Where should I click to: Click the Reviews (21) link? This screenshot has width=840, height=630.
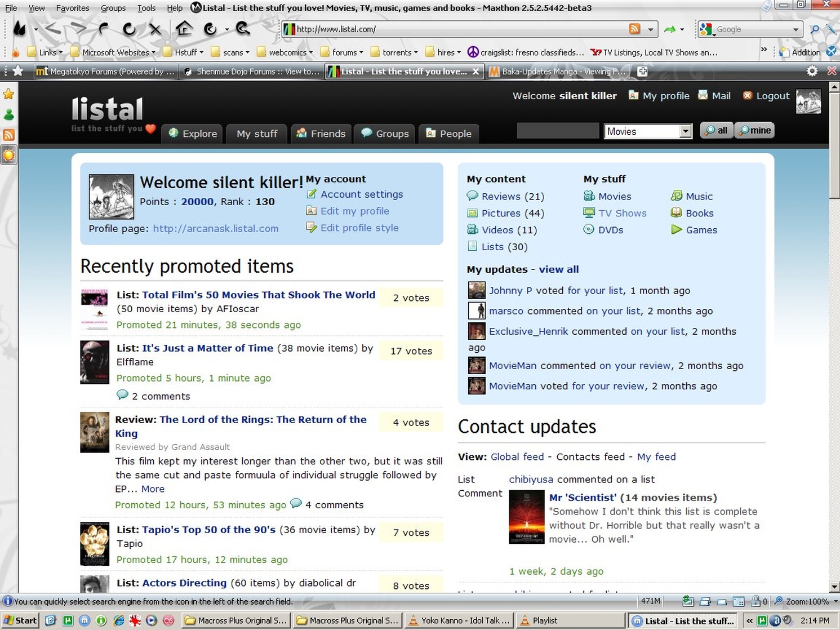point(505,196)
